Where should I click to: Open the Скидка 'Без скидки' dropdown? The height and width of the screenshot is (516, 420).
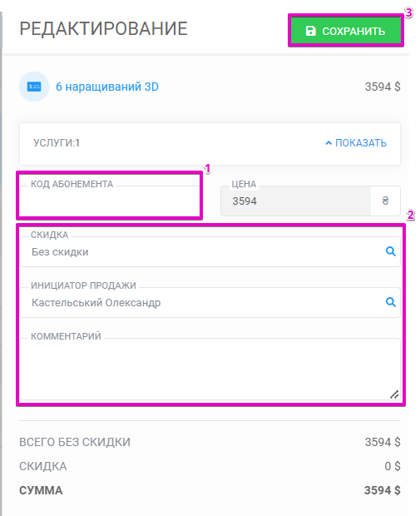(x=210, y=251)
